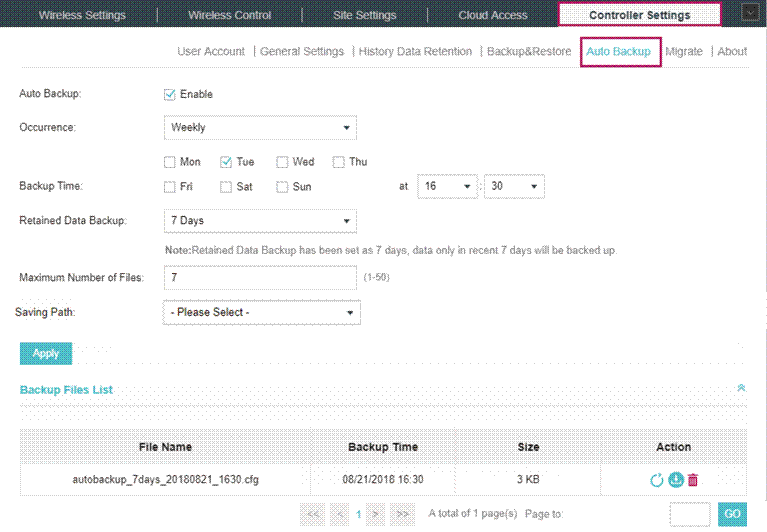
Task: Go to the previous page with <
Action: (339, 514)
